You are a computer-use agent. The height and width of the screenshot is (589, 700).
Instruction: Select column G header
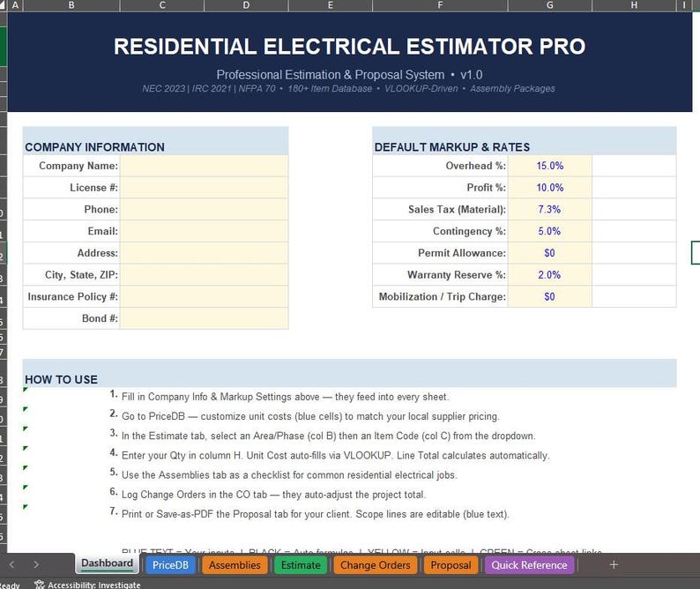[550, 5]
